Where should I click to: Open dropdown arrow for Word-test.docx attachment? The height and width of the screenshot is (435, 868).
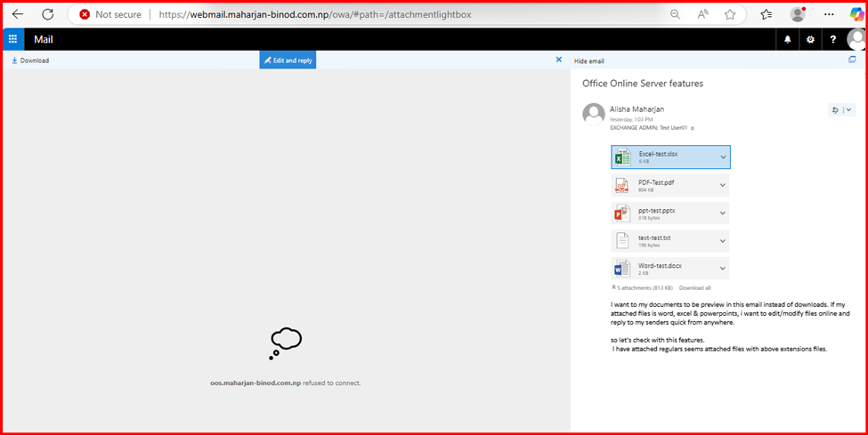tap(723, 269)
